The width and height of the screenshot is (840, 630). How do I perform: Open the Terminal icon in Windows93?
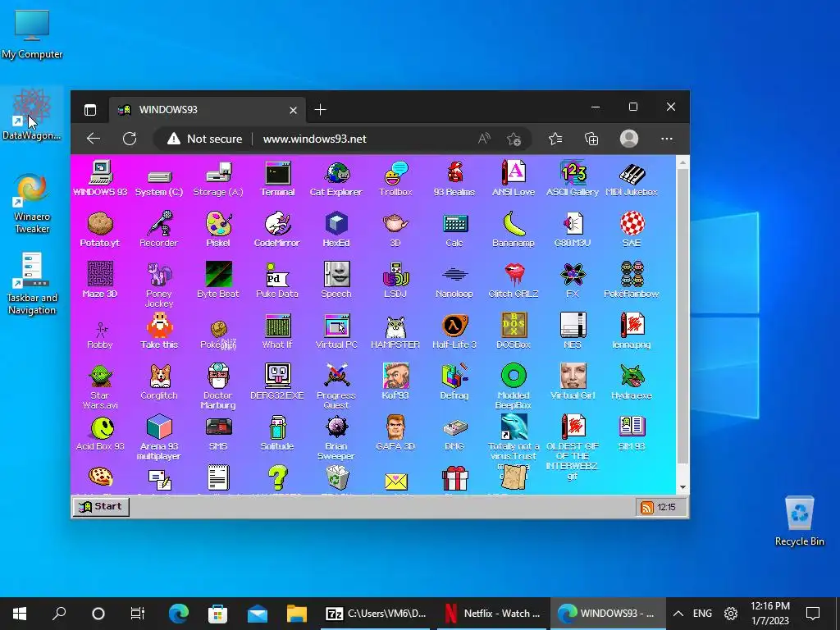point(277,179)
